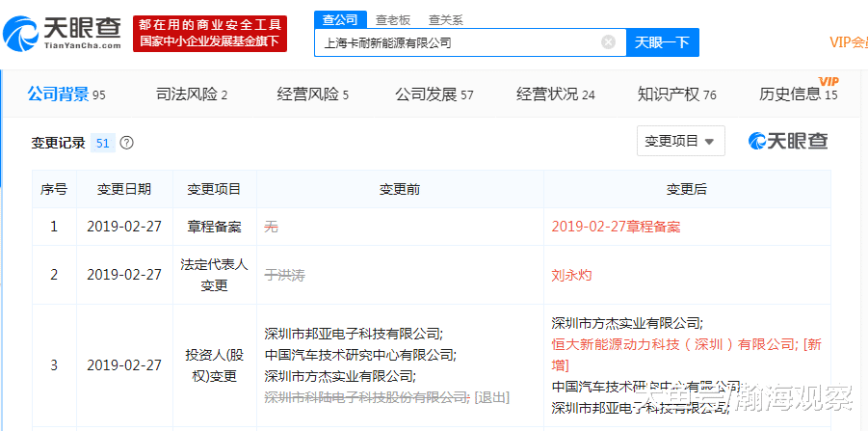
Task: Open help question mark next to 变更记录
Action: [127, 143]
